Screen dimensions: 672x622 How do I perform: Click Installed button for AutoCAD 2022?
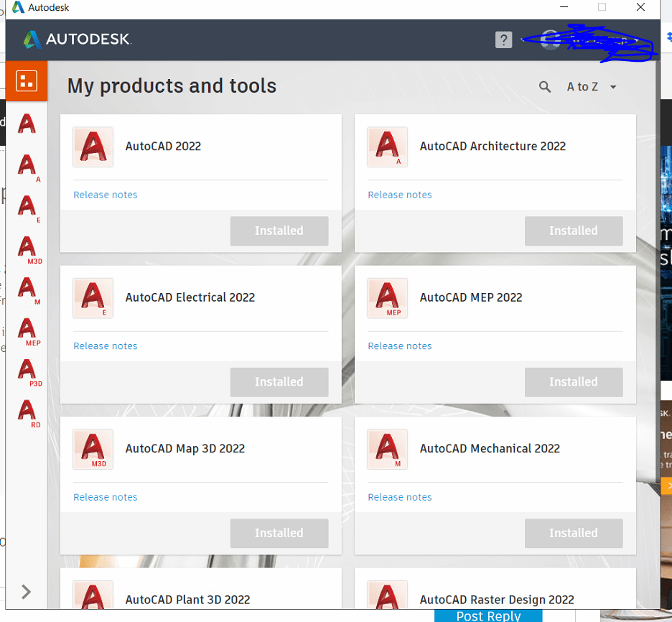[x=279, y=231]
